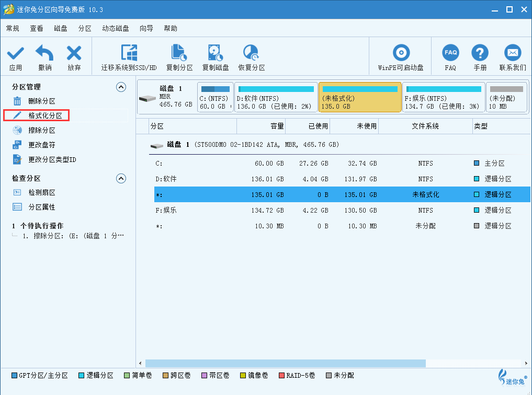Click the 分区属性 properties icon
The width and height of the screenshot is (532, 395).
[17, 207]
